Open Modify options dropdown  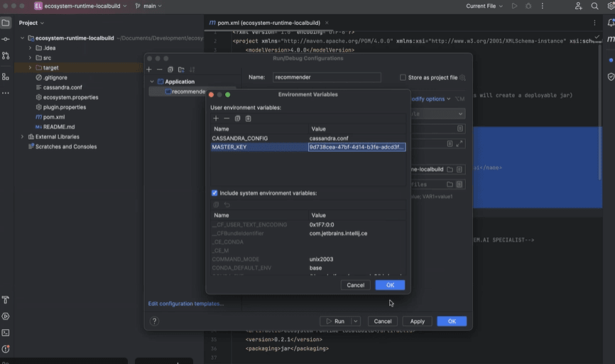pos(430,99)
